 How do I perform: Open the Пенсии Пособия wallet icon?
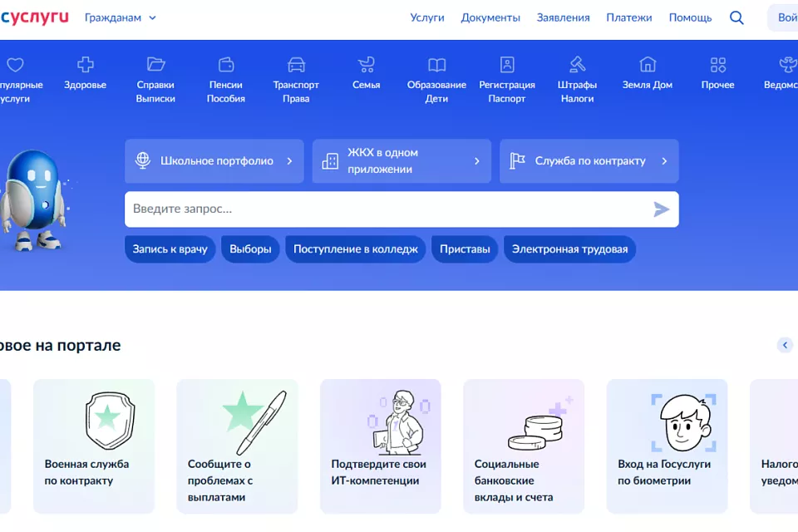[x=226, y=65]
